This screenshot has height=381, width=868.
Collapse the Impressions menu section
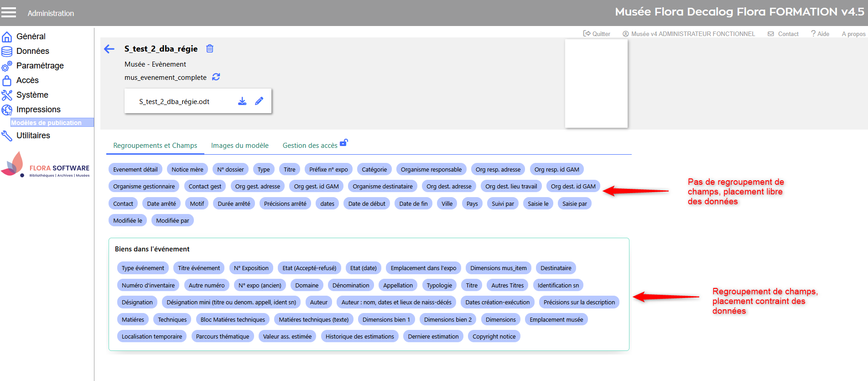pos(38,110)
